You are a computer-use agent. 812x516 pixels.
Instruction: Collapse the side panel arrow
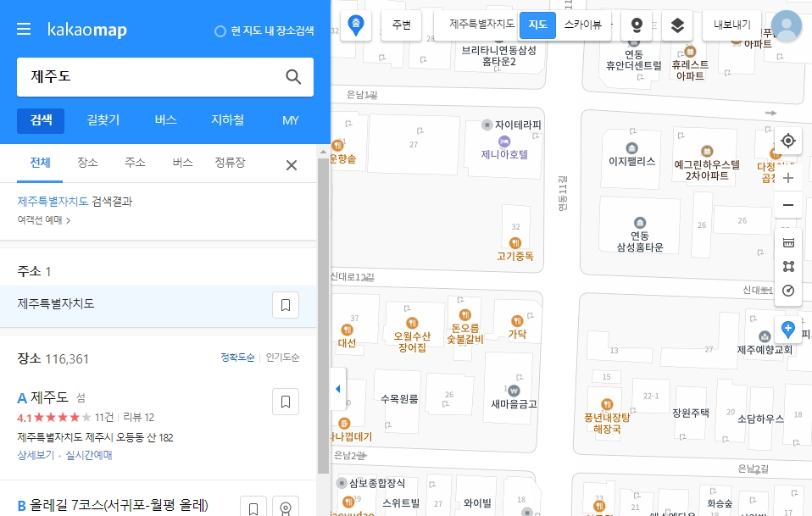pos(338,389)
